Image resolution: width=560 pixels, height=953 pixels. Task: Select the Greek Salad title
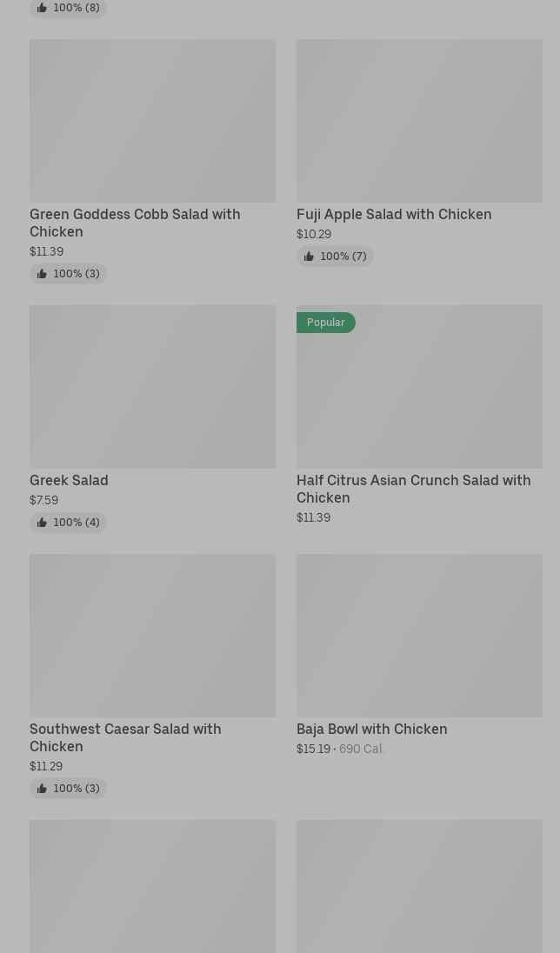point(69,480)
